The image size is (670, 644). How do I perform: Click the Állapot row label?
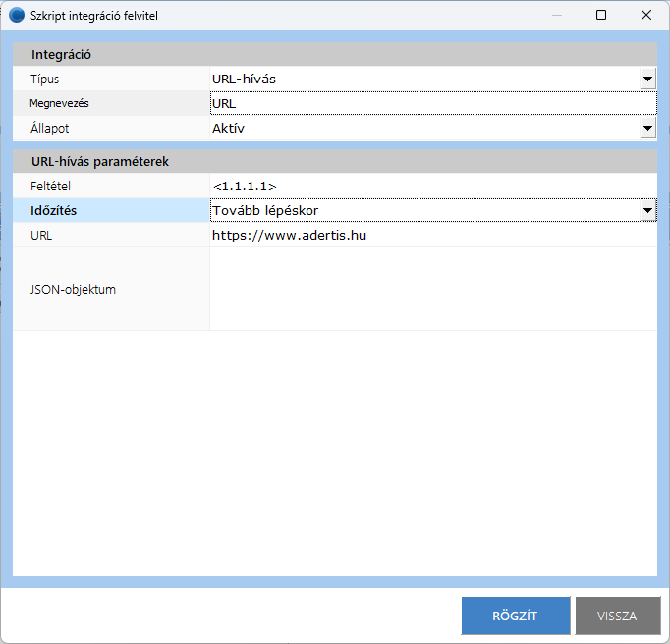[x=50, y=128]
